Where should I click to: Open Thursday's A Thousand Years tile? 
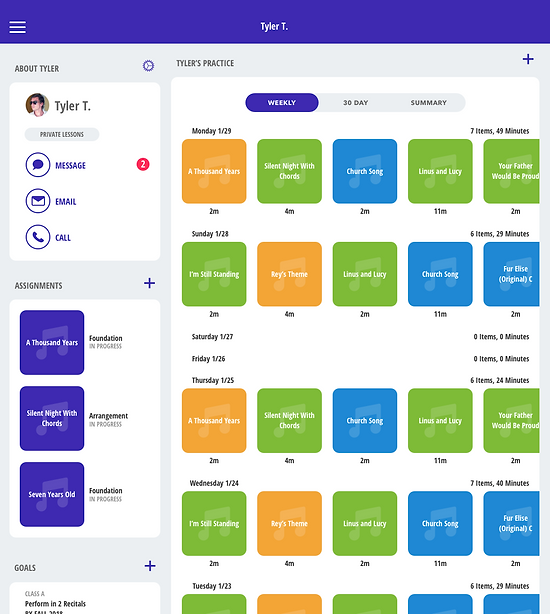214,421
